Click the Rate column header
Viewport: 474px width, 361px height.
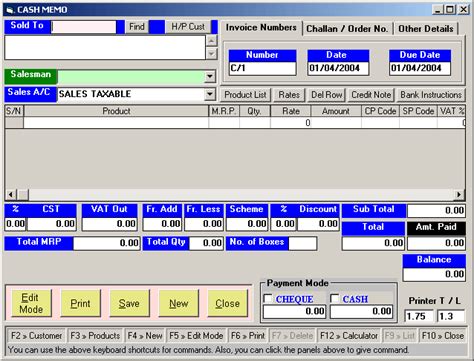point(291,111)
